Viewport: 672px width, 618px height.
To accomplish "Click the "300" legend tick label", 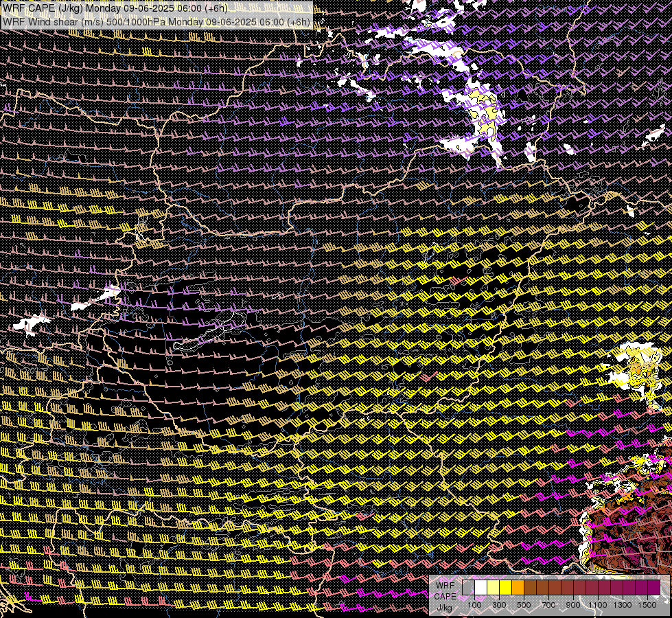I will [499, 605].
